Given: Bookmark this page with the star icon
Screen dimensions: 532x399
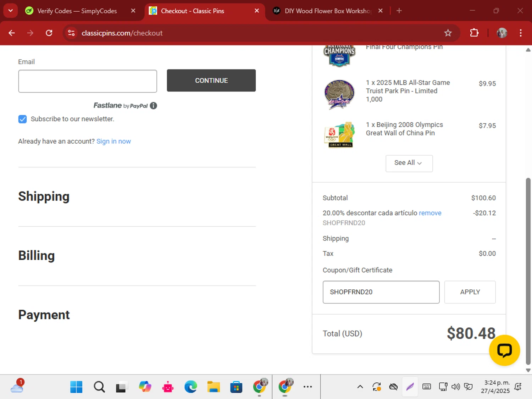Looking at the screenshot, I should [448, 33].
